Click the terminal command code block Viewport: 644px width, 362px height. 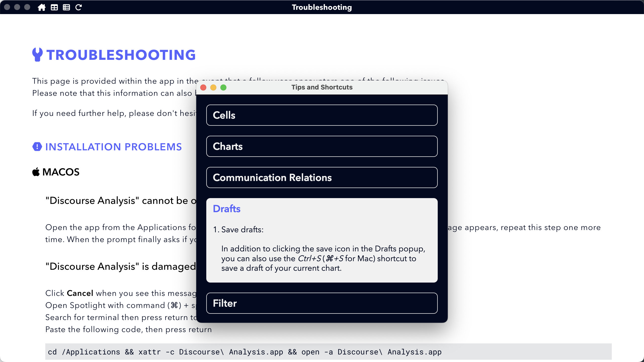click(x=328, y=352)
